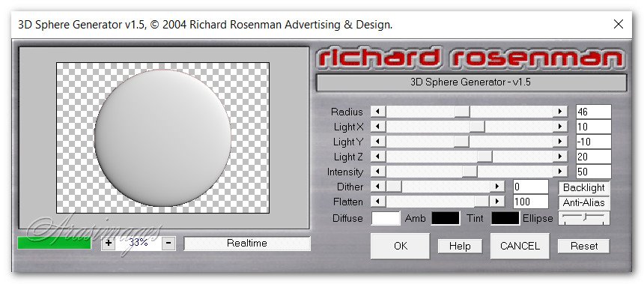This screenshot has width=644, height=284.
Task: Toggle the Backlight option
Action: [583, 187]
